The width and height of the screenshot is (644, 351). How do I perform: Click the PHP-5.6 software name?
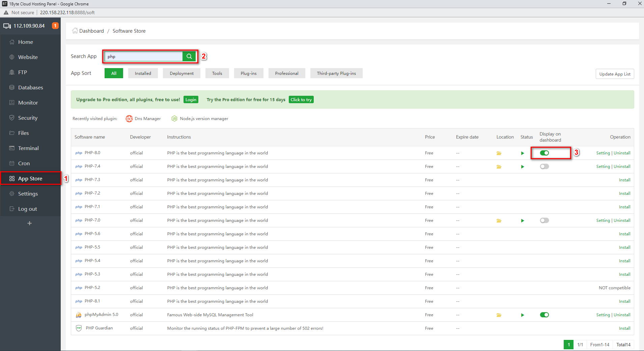(x=92, y=234)
